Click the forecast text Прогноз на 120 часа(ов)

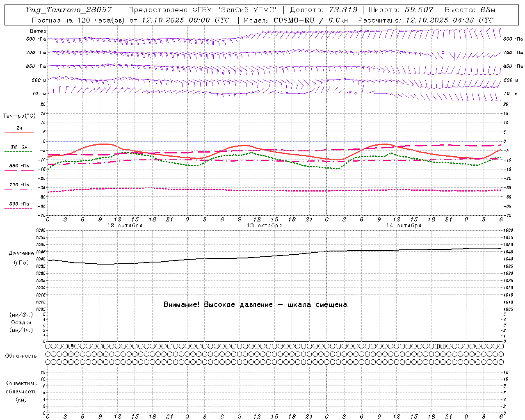79,20
